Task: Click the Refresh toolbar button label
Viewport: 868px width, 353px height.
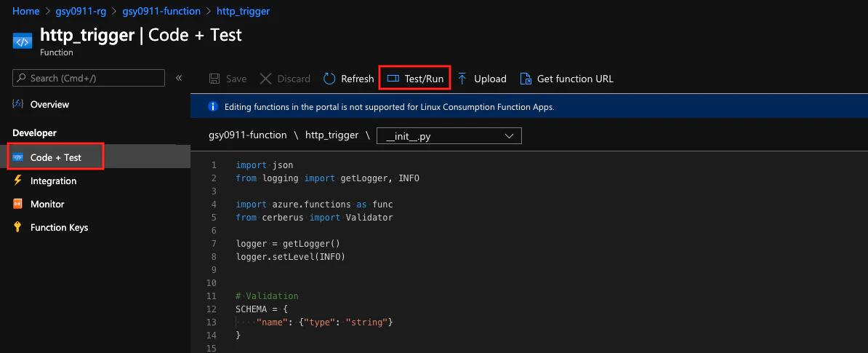Action: 357,79
